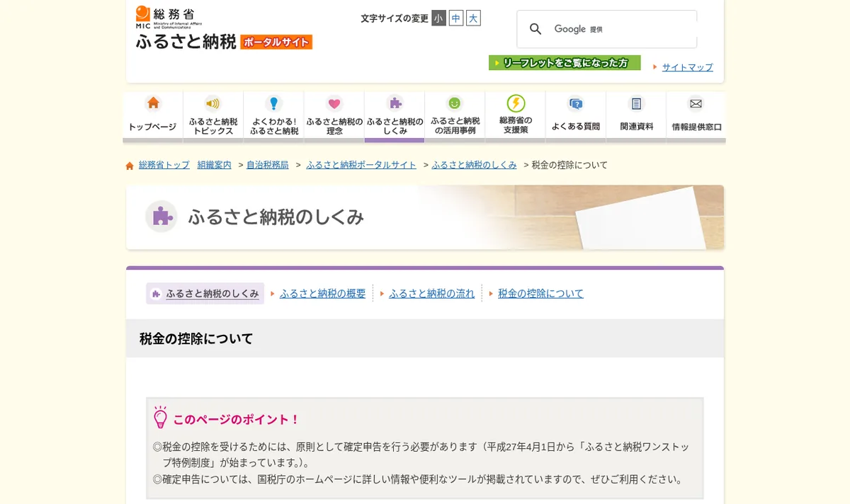The height and width of the screenshot is (504, 850).
Task: Click the breadcrumb home icon
Action: pos(130,166)
